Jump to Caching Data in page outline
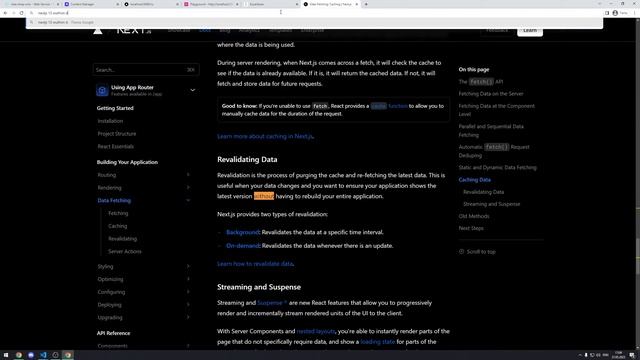Image resolution: width=640 pixels, height=360 pixels. (x=474, y=180)
